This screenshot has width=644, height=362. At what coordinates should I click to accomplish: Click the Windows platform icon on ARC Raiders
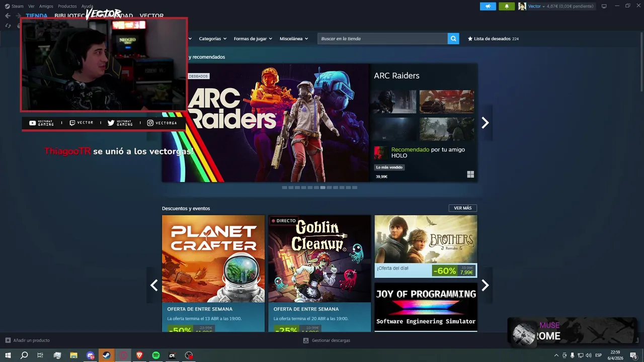click(x=470, y=174)
